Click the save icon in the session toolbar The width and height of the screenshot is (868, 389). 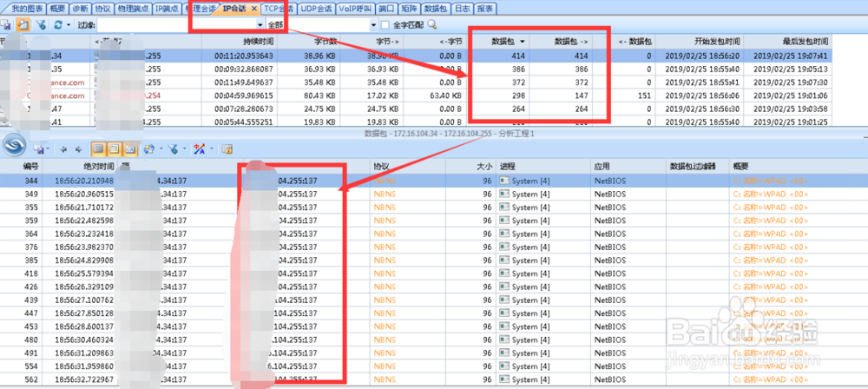(x=5, y=25)
